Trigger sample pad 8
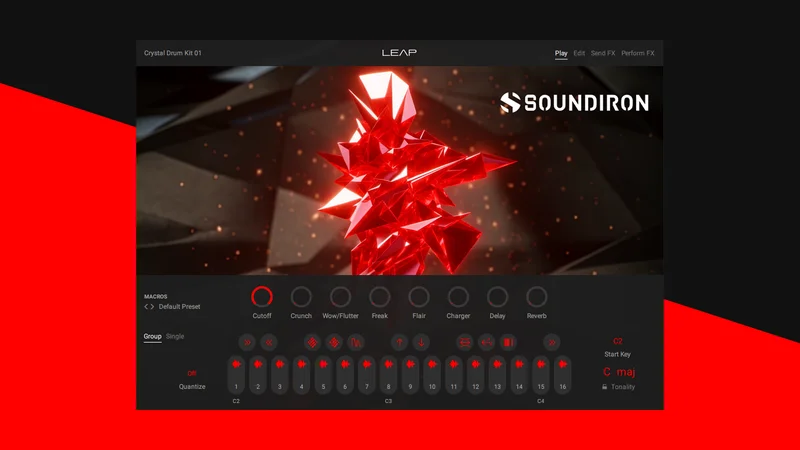 tap(388, 374)
